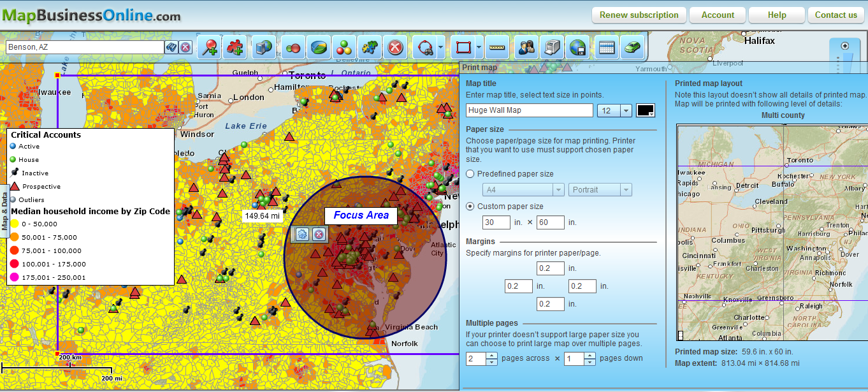Click the custom paper height field
This screenshot has height=392, width=868.
click(x=551, y=222)
